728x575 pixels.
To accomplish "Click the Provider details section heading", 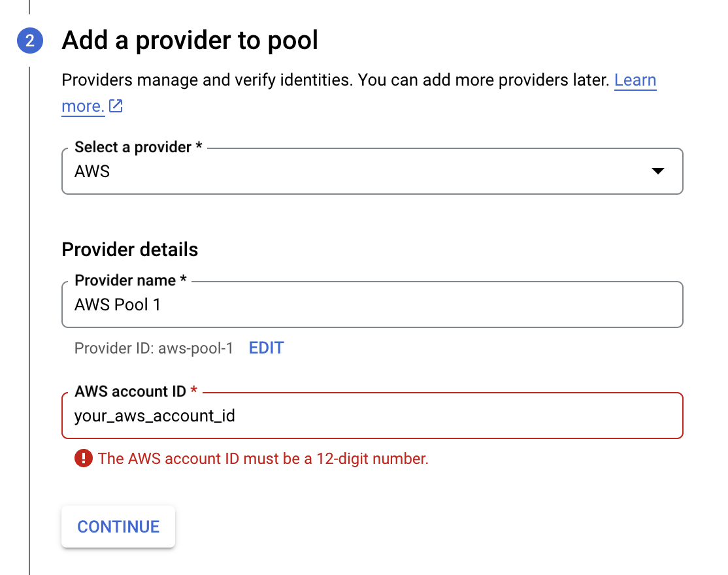I will tap(129, 250).
